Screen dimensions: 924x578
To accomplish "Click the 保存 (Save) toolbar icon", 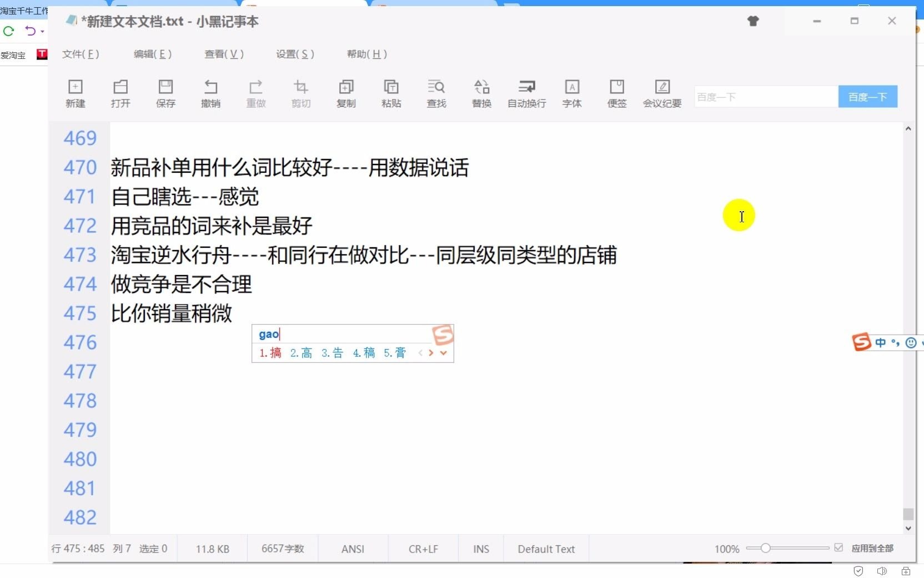I will (165, 93).
